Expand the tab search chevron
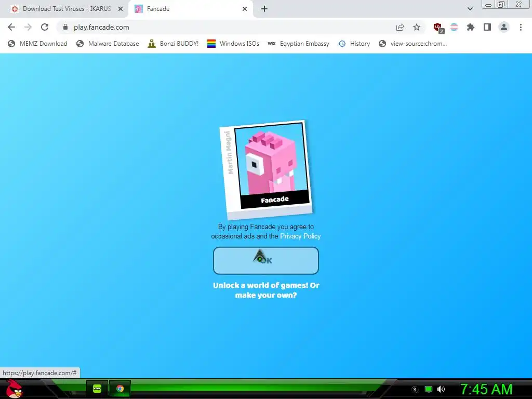532x399 pixels. click(x=470, y=9)
